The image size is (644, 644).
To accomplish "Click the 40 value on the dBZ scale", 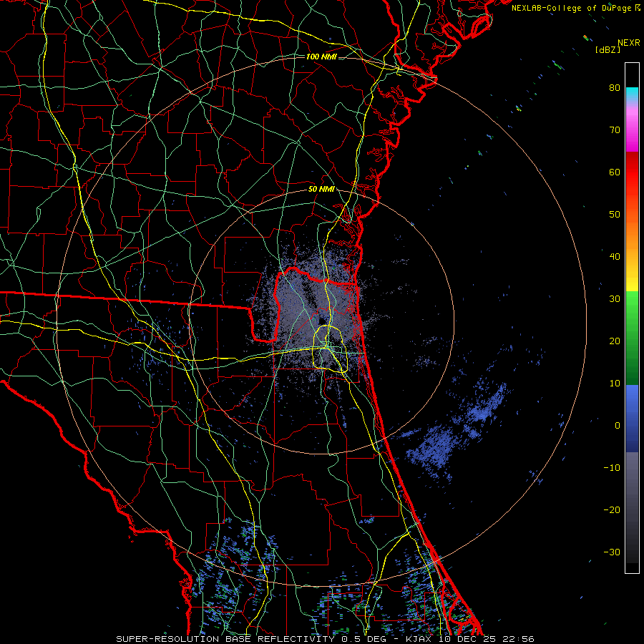I will click(615, 257).
